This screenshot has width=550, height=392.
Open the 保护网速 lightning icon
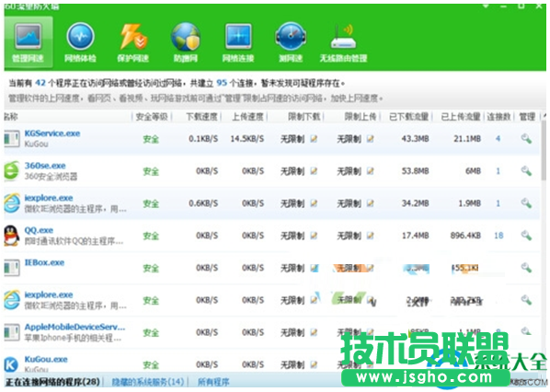click(x=133, y=37)
